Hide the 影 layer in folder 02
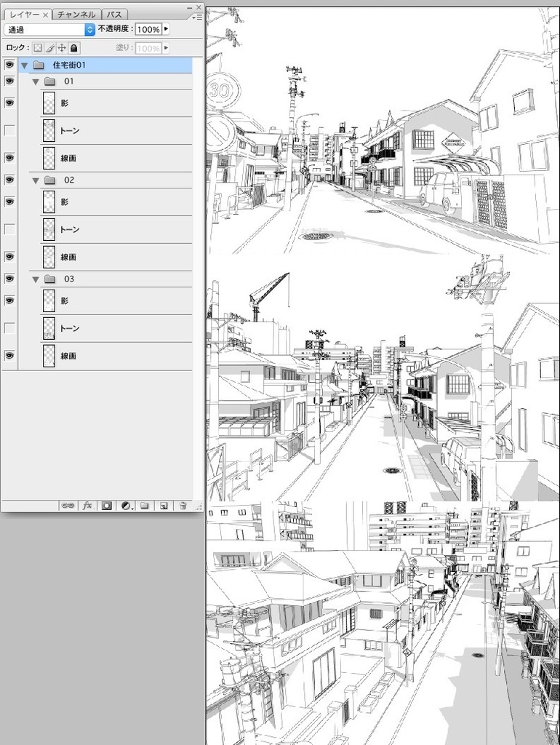The image size is (560, 745). pos(9,202)
